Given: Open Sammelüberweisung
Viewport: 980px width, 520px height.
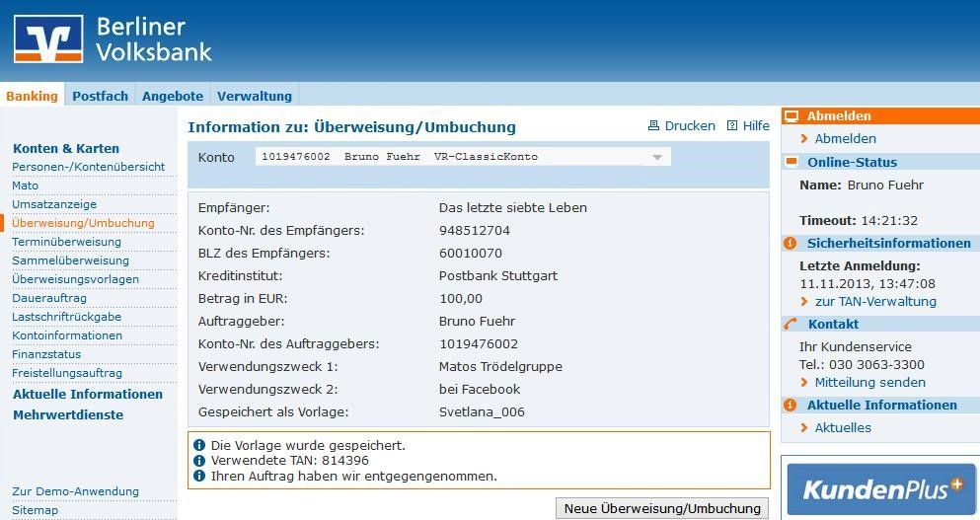Looking at the screenshot, I should (71, 260).
